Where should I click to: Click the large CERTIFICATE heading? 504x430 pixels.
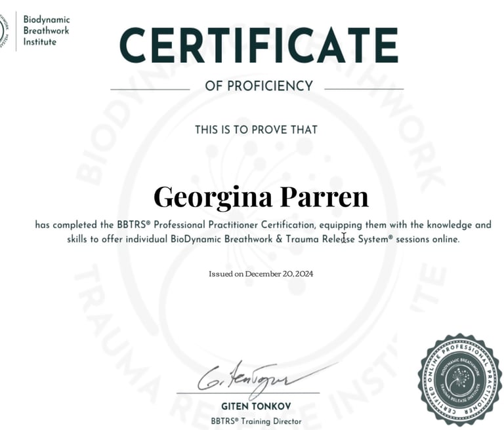point(259,45)
